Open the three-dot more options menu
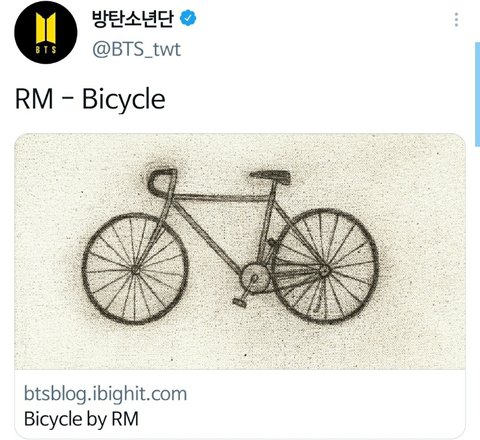The image size is (480, 440). 456,20
